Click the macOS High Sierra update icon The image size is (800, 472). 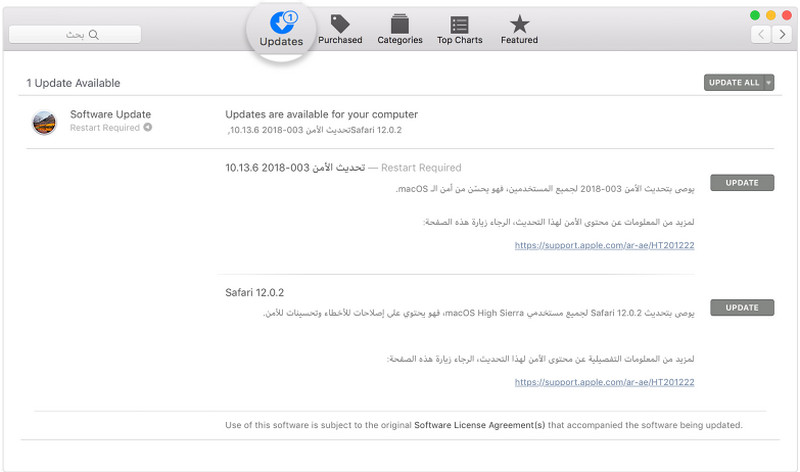click(x=44, y=122)
